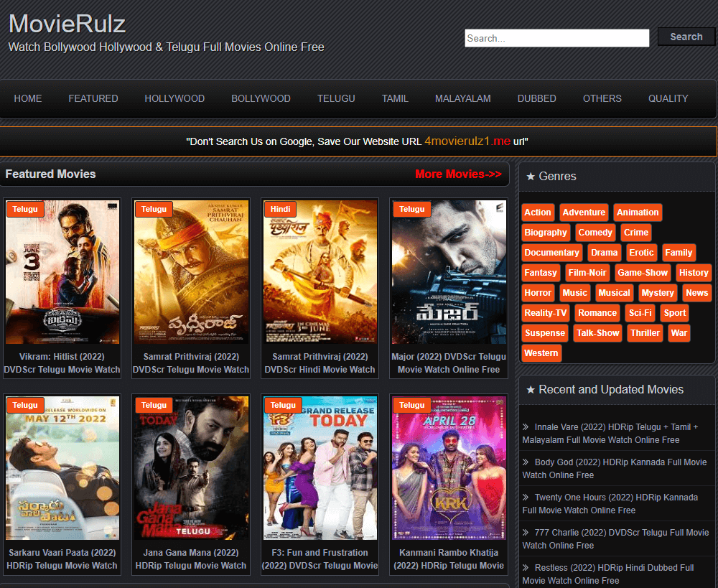The image size is (718, 588).
Task: Select the Game-Show genre tag
Action: pyautogui.click(x=643, y=273)
